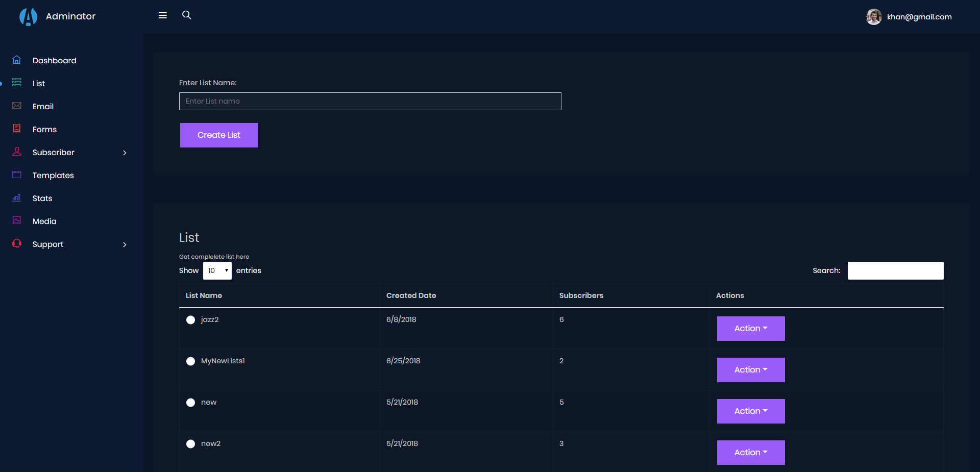Click the Email envelope icon

click(x=17, y=106)
